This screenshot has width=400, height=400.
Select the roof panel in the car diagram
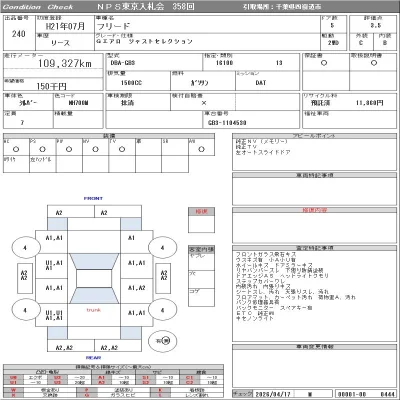94,278
